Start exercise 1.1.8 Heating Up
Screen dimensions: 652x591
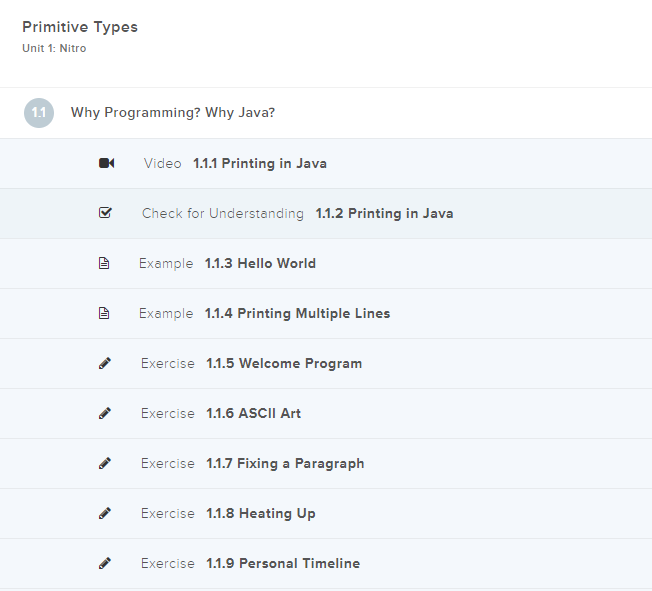tap(260, 513)
